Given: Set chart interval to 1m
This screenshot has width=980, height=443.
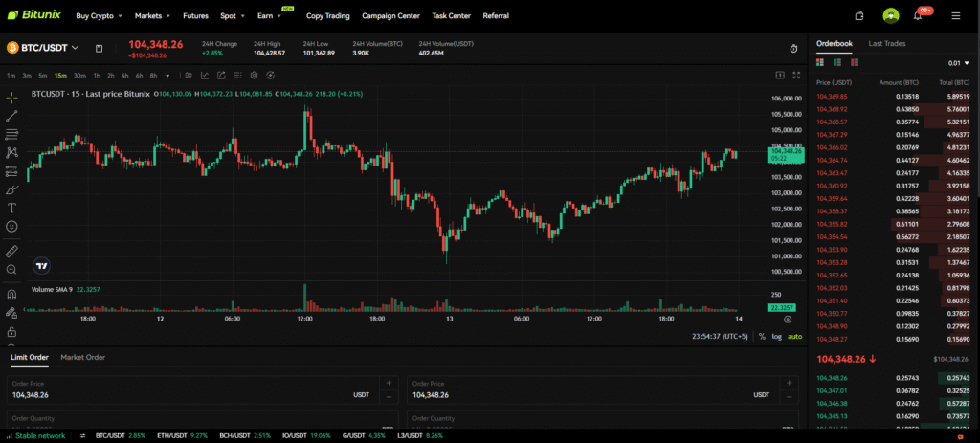Looking at the screenshot, I should pyautogui.click(x=11, y=76).
